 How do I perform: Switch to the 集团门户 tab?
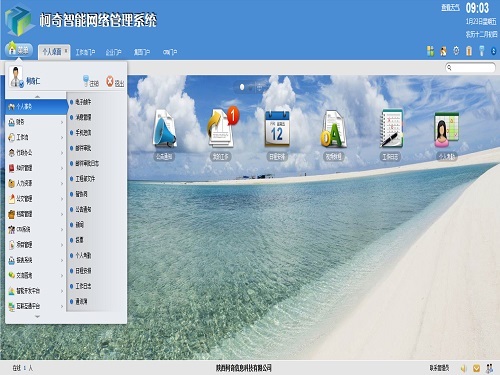(142, 52)
